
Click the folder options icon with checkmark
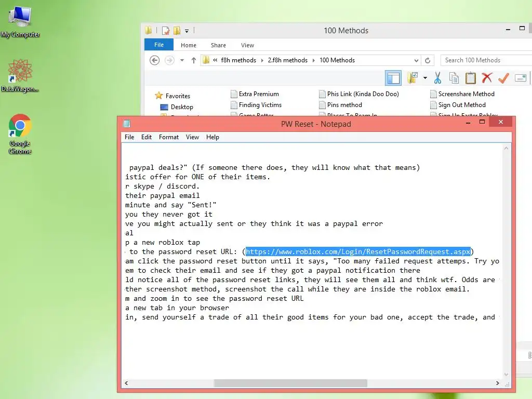pyautogui.click(x=413, y=78)
